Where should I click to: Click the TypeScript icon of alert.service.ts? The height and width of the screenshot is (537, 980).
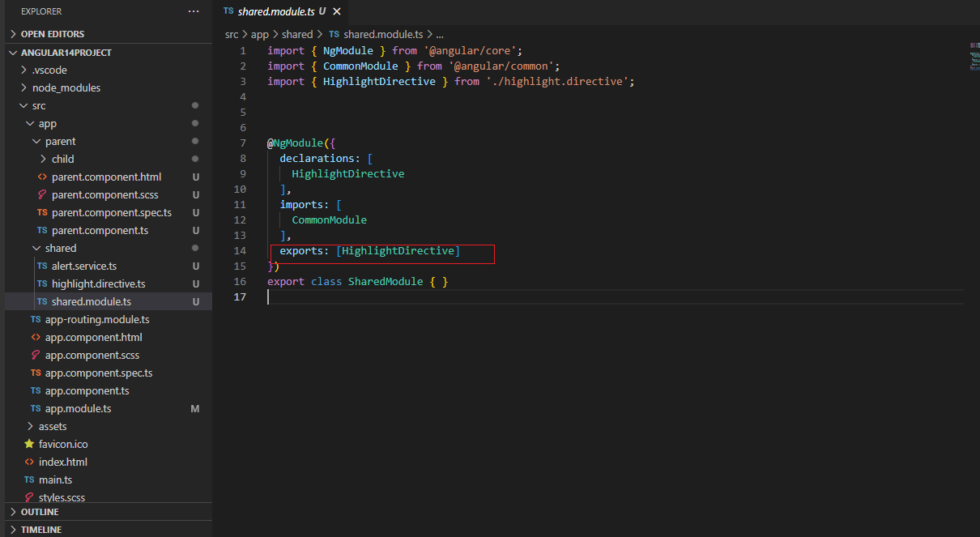tap(42, 266)
